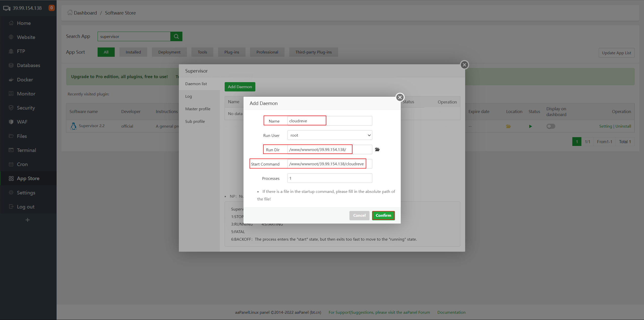This screenshot has width=644, height=320.
Task: Click the Start Command input field
Action: coord(330,164)
